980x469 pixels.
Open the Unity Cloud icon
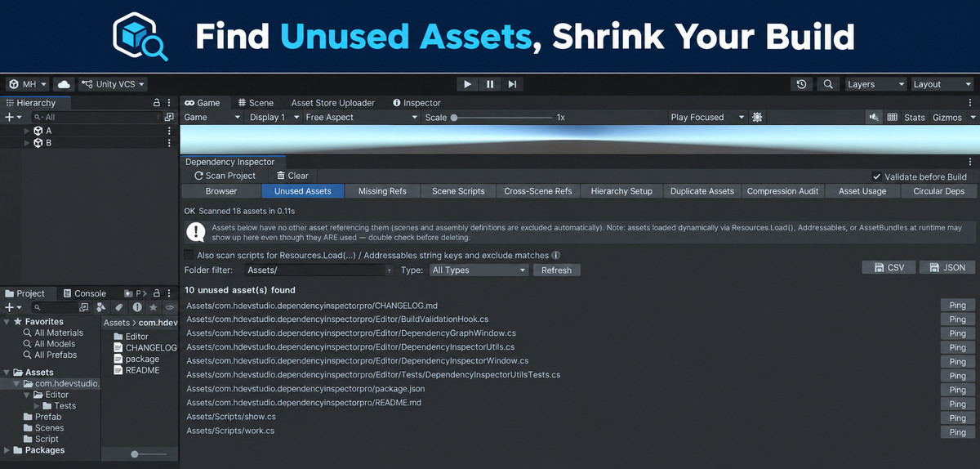coord(63,84)
